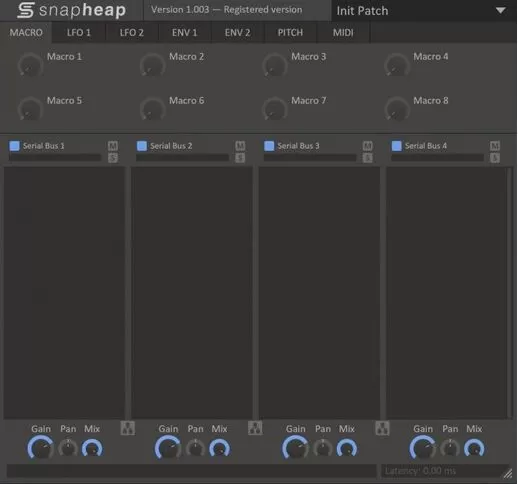Click the Serial Bus 3 label

(x=298, y=146)
